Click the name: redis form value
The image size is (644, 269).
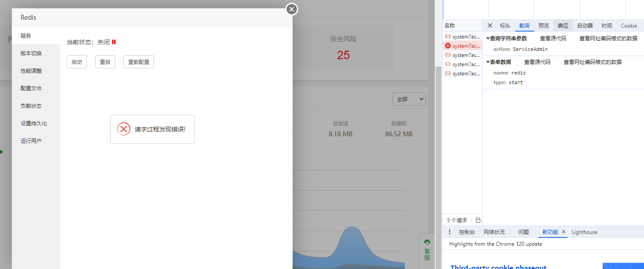click(x=509, y=73)
